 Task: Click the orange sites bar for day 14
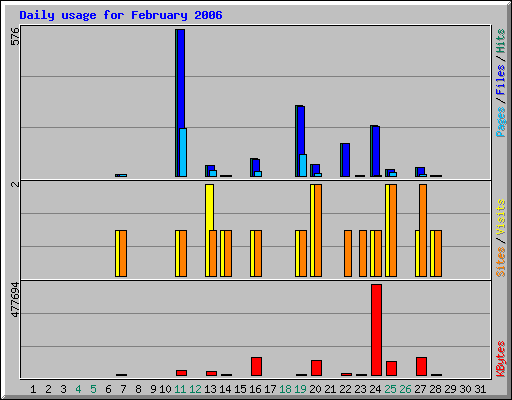(228, 253)
